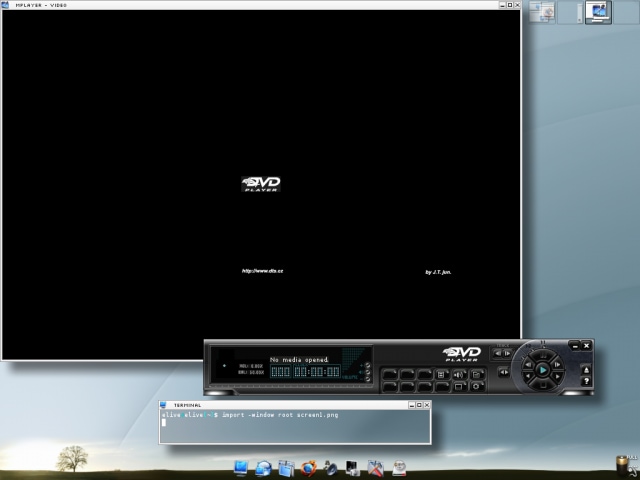
Task: Click the speaker audio button
Action: pyautogui.click(x=460, y=374)
